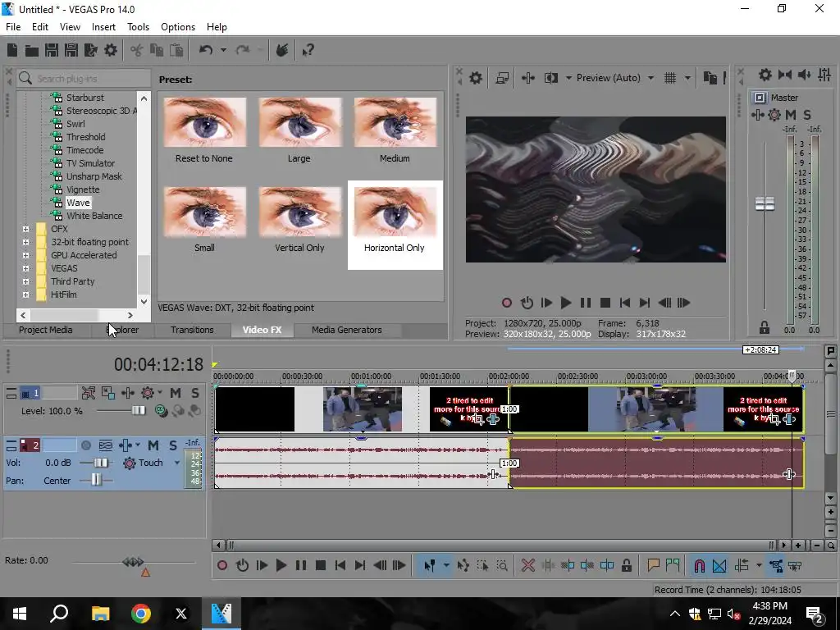Click the New project icon in toolbar
The image size is (840, 630).
[x=12, y=50]
